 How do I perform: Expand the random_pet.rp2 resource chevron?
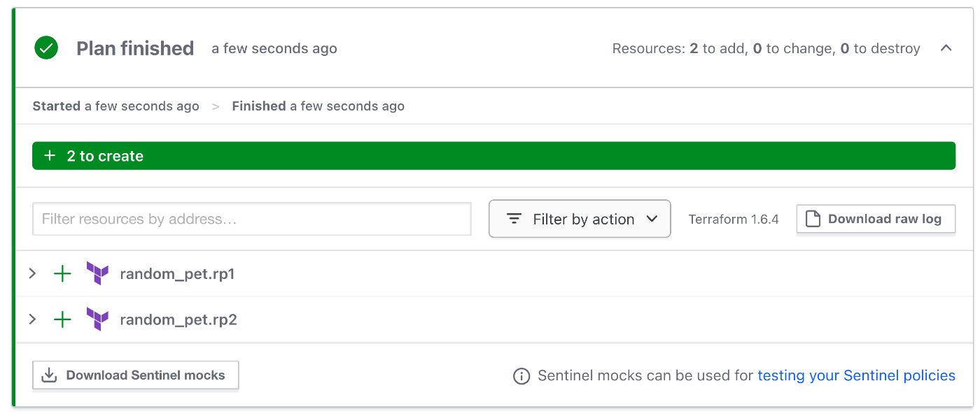point(32,320)
